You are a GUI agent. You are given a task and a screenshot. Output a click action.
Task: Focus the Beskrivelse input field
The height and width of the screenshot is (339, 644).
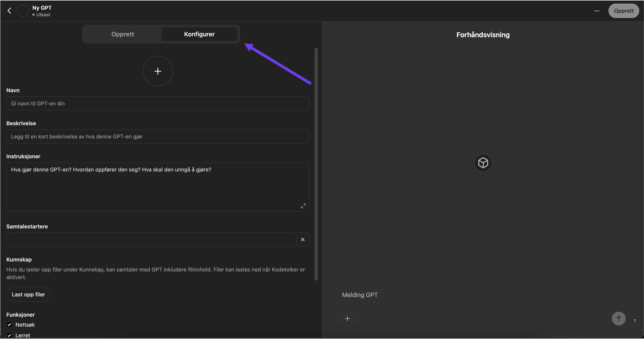(x=158, y=136)
